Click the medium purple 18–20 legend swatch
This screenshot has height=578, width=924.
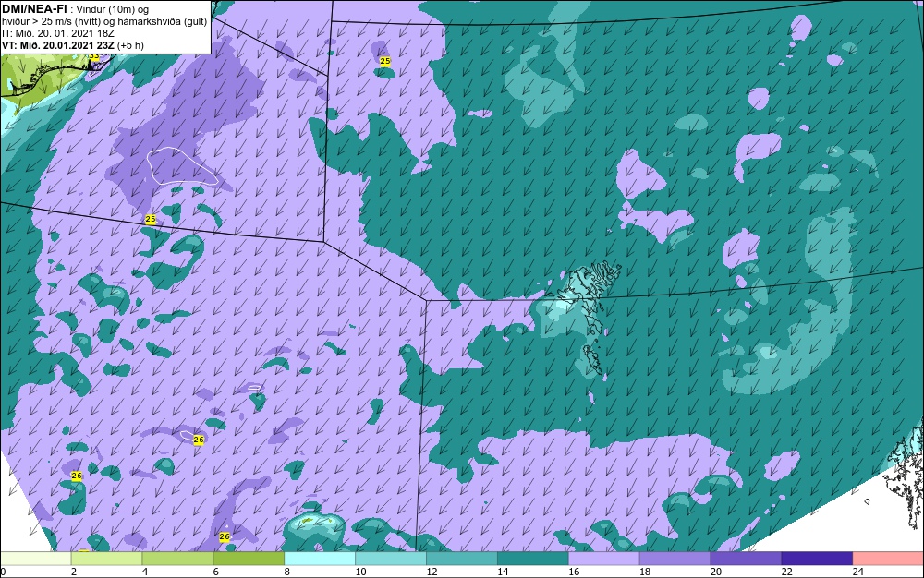pyautogui.click(x=675, y=559)
